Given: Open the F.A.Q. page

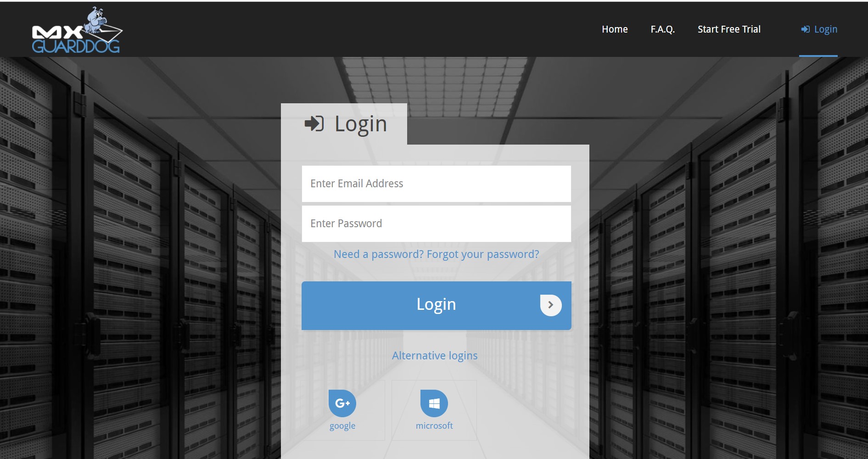Looking at the screenshot, I should coord(662,29).
